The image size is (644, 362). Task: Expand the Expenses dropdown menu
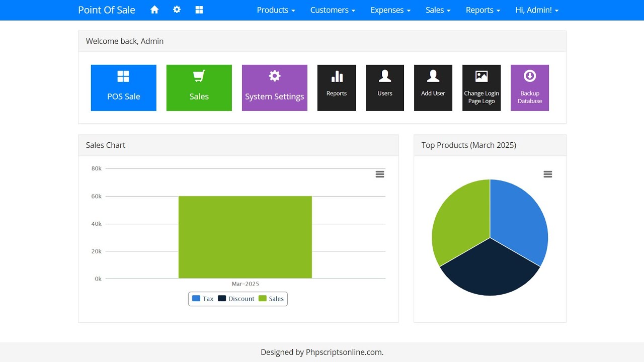390,10
